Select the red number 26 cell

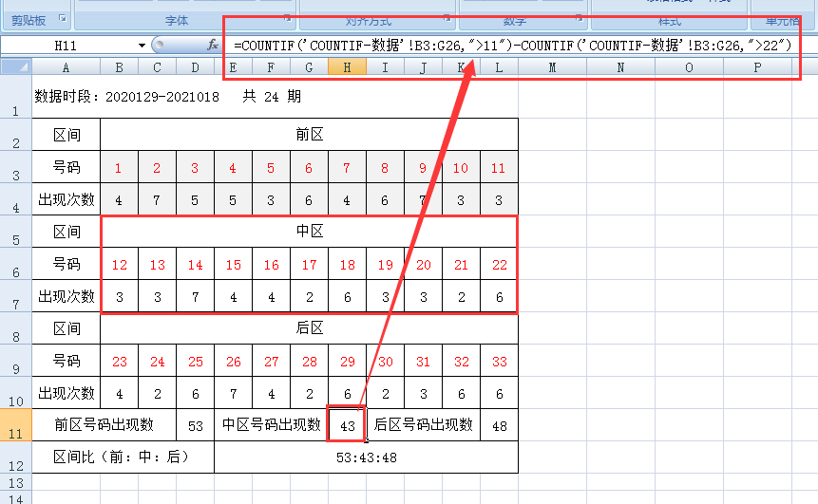[x=233, y=361]
